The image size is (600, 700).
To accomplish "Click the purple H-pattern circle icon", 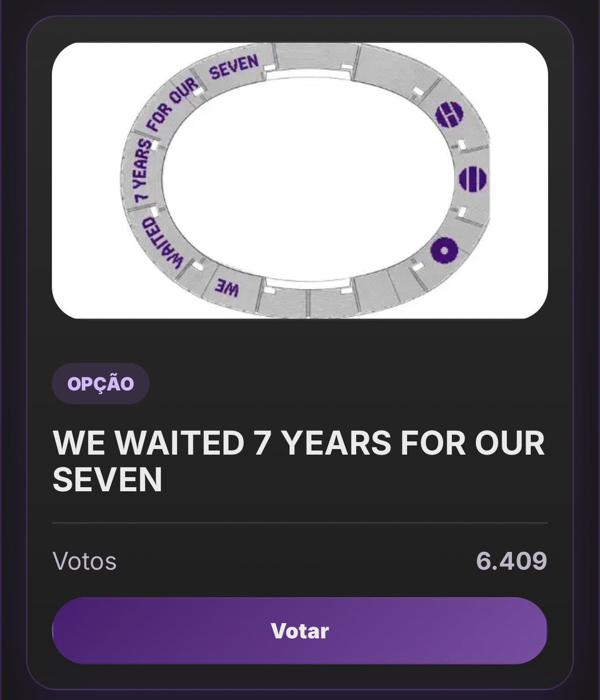I will [x=449, y=114].
